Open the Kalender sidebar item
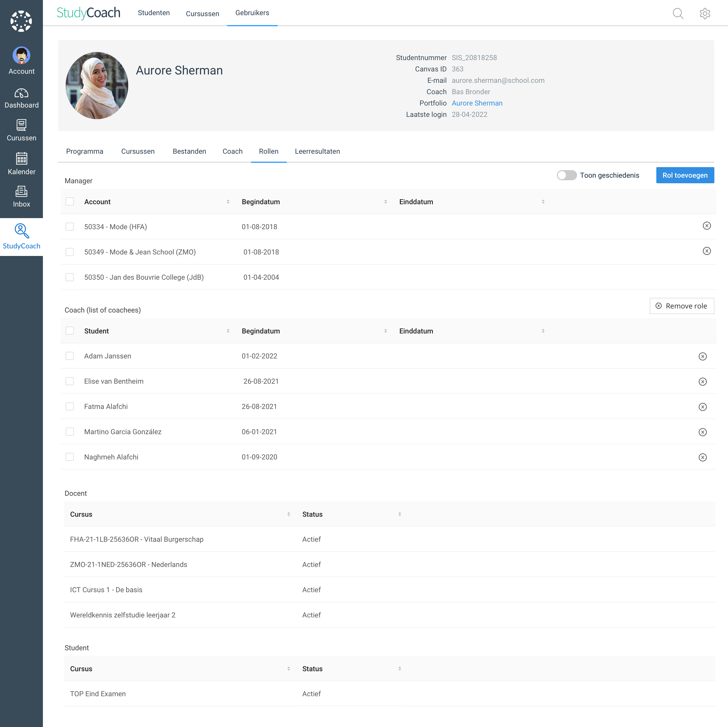This screenshot has height=727, width=728. click(21, 164)
